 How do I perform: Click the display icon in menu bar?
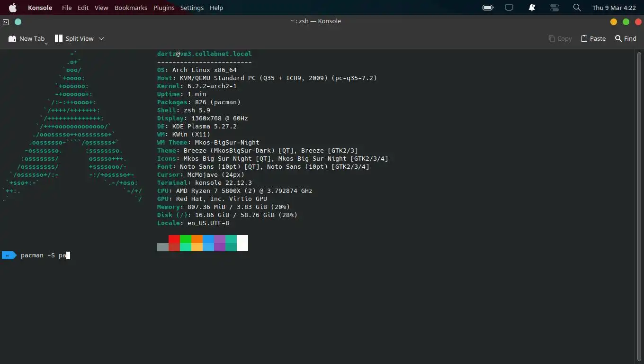coord(509,8)
